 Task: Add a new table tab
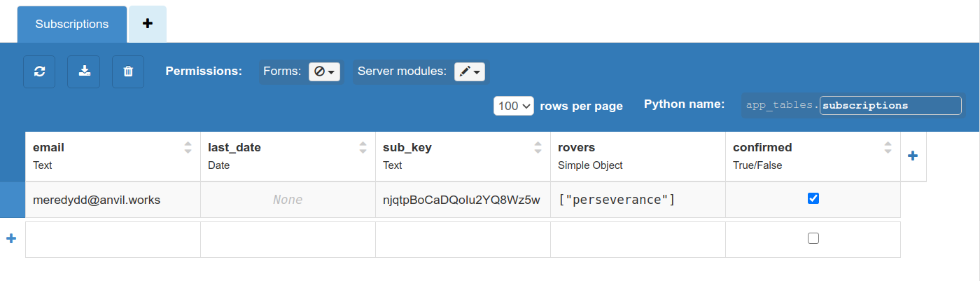[148, 24]
